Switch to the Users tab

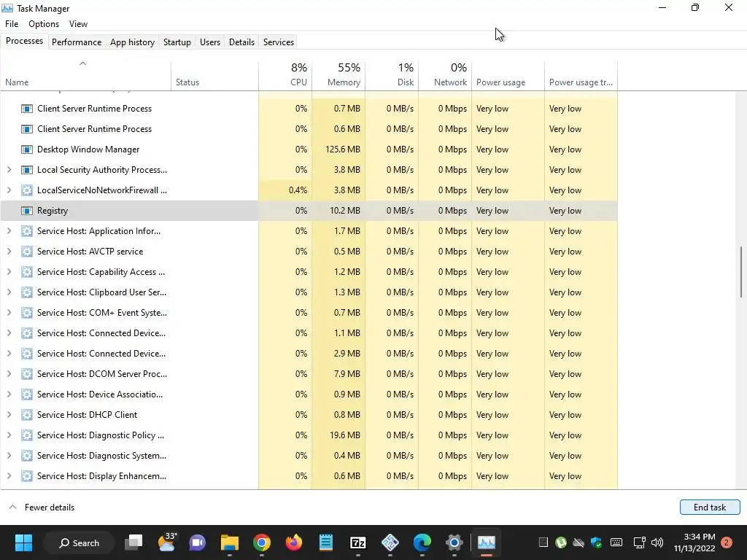pos(209,42)
